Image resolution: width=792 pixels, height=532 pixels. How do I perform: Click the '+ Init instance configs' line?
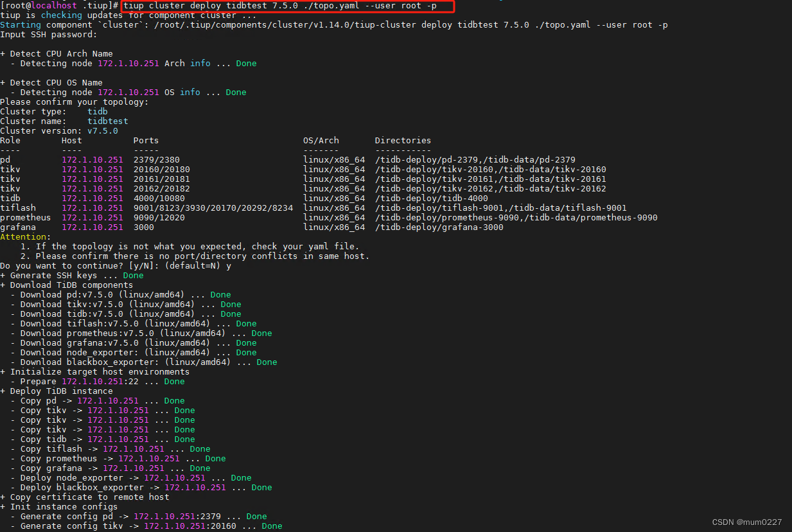59,507
